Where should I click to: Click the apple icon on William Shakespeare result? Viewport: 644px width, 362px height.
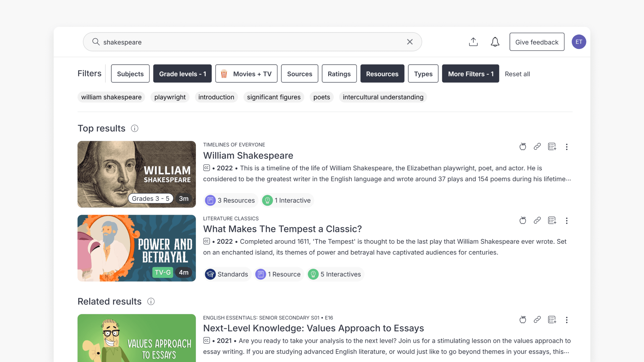(523, 146)
